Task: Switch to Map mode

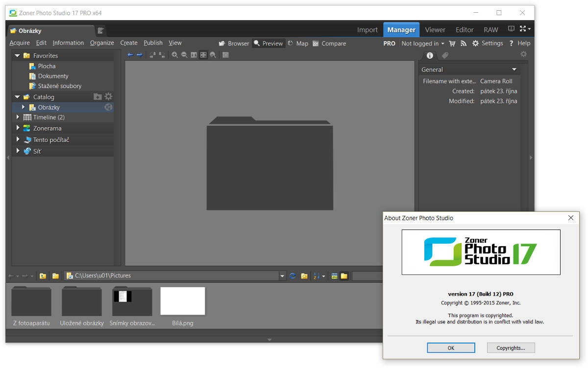Action: pyautogui.click(x=298, y=43)
